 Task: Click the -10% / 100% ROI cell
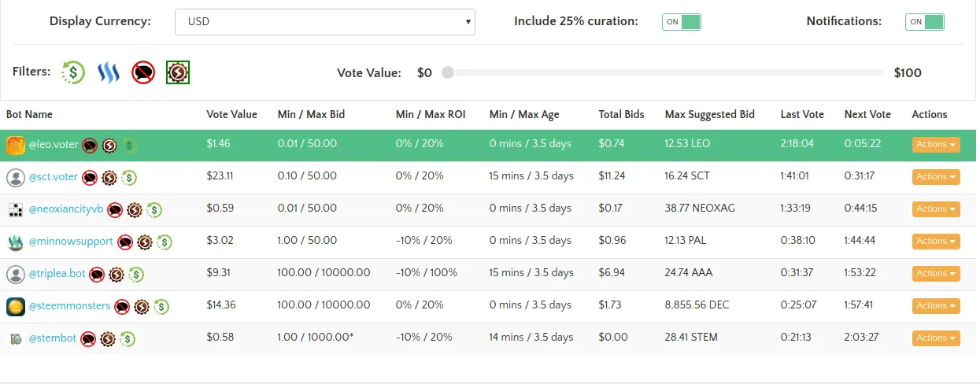point(427,273)
